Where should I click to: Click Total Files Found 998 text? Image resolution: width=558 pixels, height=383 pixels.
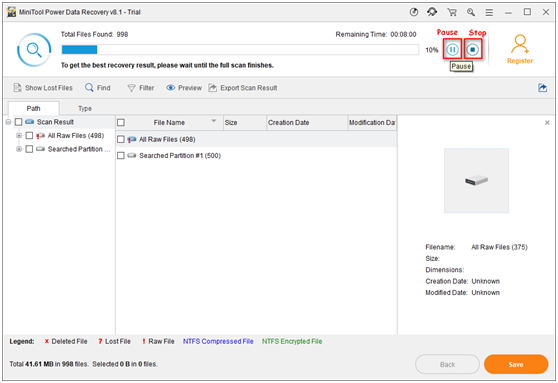(x=94, y=35)
